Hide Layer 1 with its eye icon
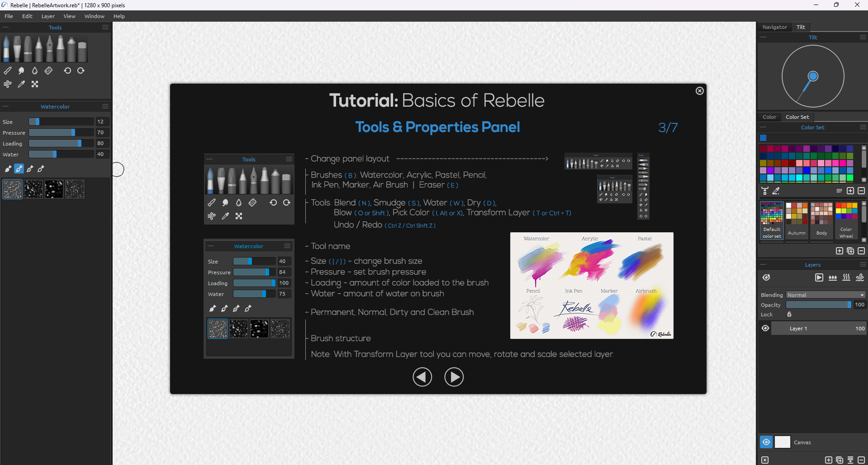868x465 pixels. pyautogui.click(x=765, y=329)
